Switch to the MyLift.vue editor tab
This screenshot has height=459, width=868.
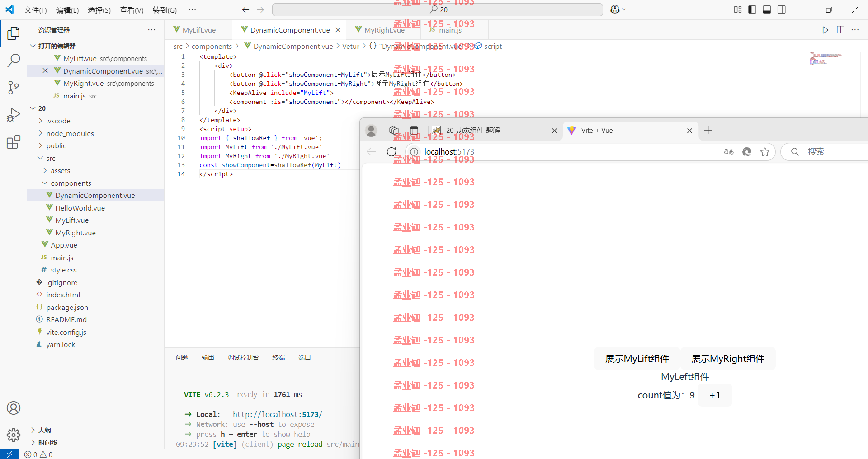199,30
